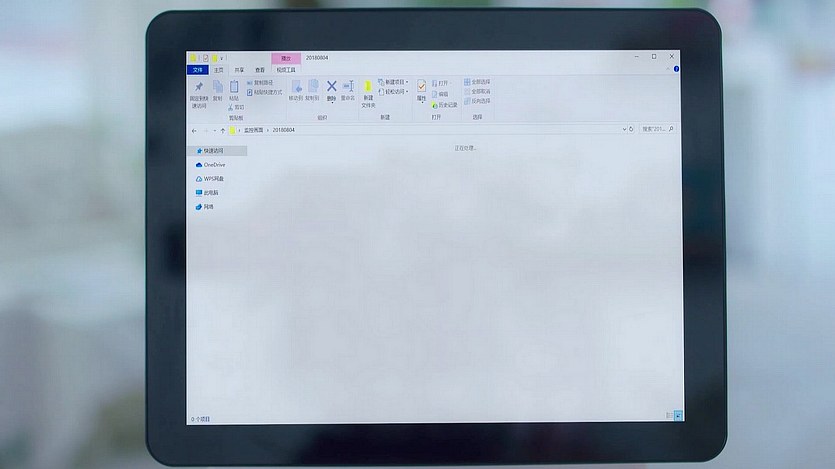The width and height of the screenshot is (835, 469).
Task: Click the pink Play (播放) contextual tab
Action: pyautogui.click(x=286, y=58)
